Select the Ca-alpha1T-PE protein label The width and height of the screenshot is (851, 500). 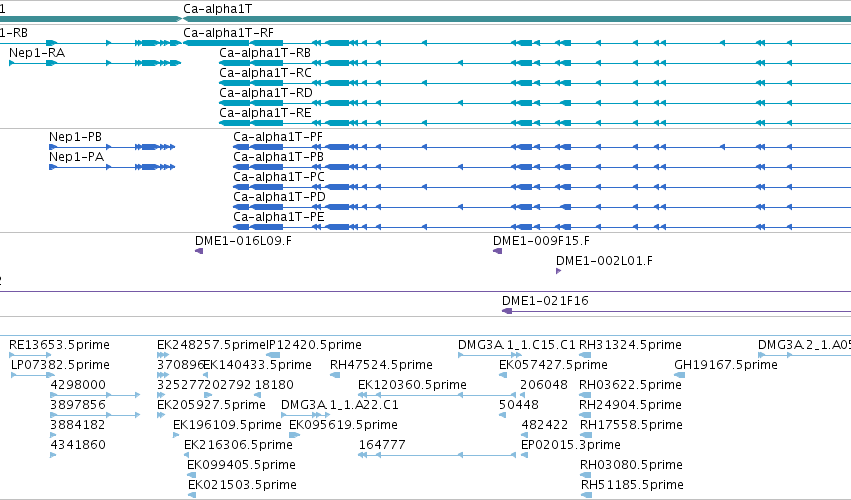pyautogui.click(x=279, y=217)
